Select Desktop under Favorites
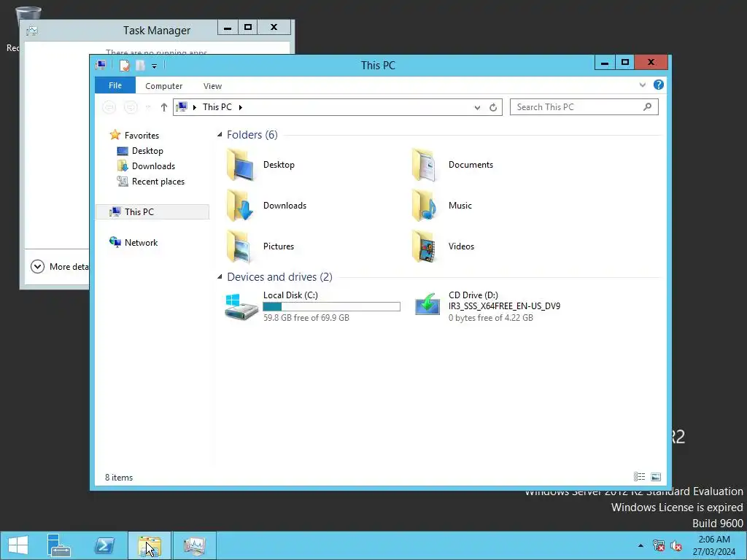The height and width of the screenshot is (560, 747). coord(147,150)
